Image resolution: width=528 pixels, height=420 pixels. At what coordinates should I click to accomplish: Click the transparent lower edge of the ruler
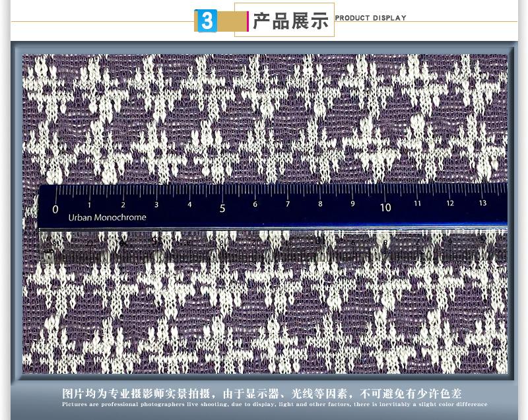[x=264, y=246]
